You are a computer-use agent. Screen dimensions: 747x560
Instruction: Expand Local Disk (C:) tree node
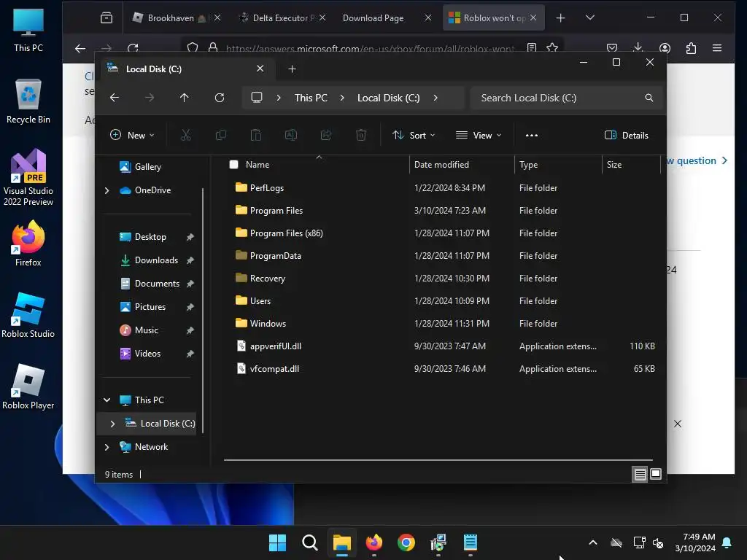point(112,424)
